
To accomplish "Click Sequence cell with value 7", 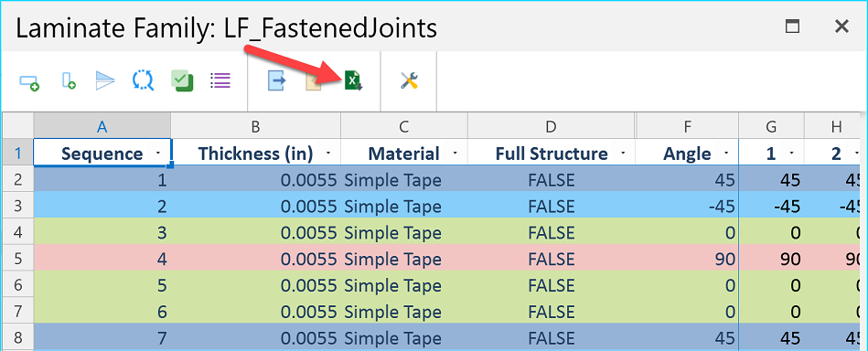I will coord(102,337).
